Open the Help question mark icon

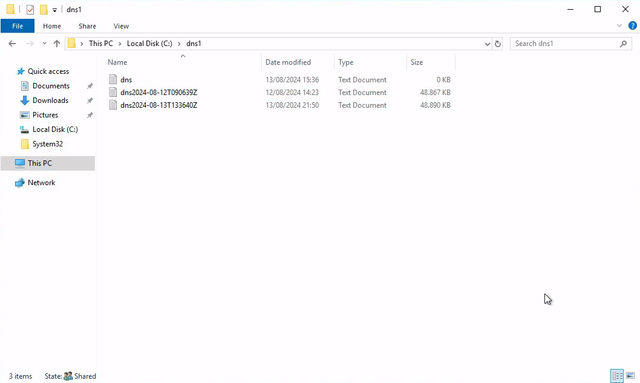(633, 26)
